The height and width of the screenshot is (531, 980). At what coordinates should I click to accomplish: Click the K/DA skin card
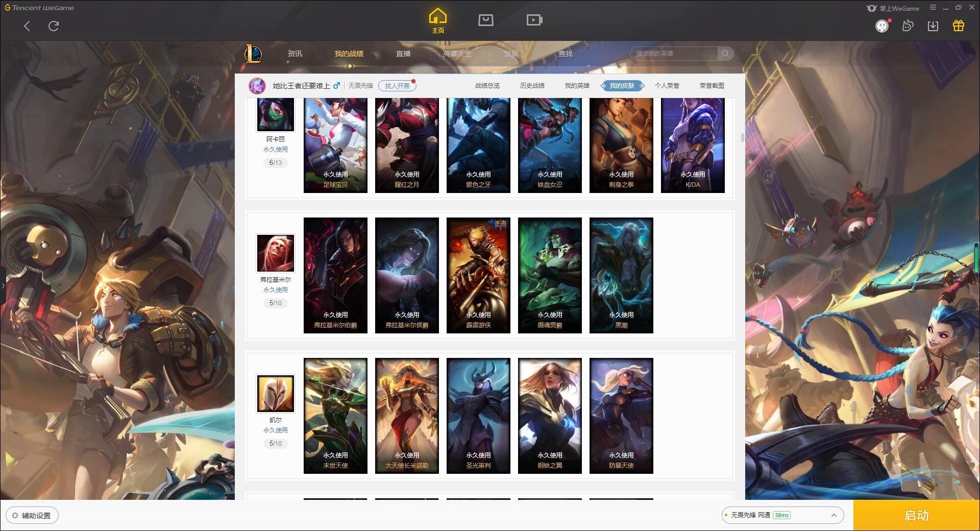(x=693, y=146)
